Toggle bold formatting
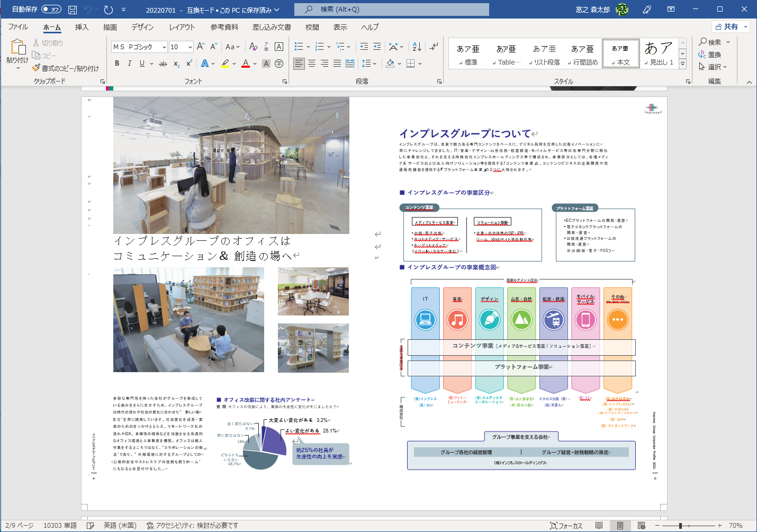The image size is (757, 532). pos(117,64)
